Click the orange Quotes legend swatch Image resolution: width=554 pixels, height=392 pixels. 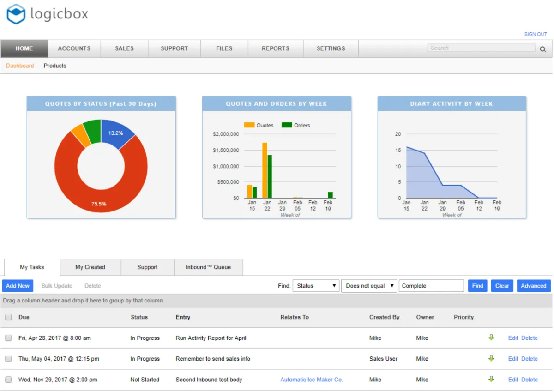249,125
